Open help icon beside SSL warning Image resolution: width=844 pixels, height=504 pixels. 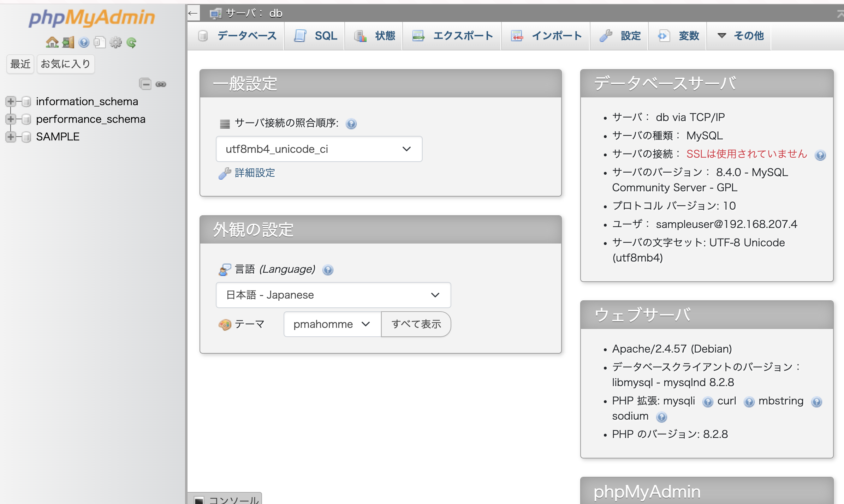tap(820, 155)
